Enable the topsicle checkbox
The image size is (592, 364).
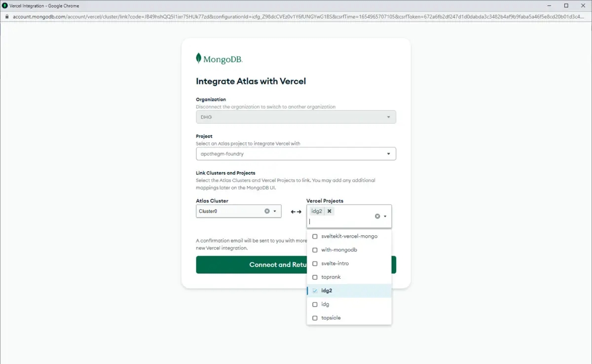[x=315, y=318]
